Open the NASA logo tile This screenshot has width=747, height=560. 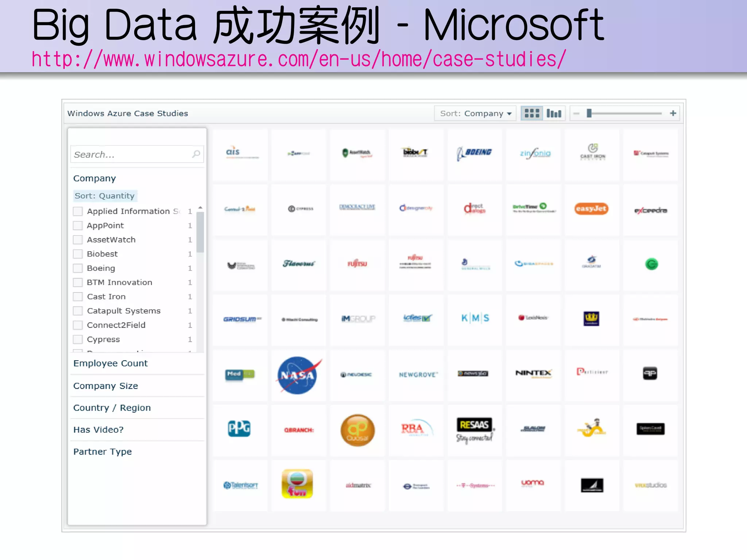(298, 375)
